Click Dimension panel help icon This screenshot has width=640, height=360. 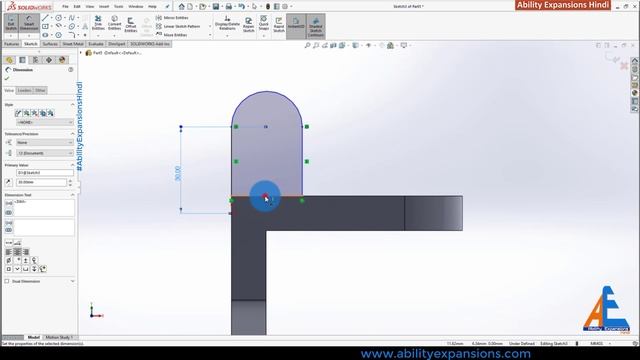point(71,70)
